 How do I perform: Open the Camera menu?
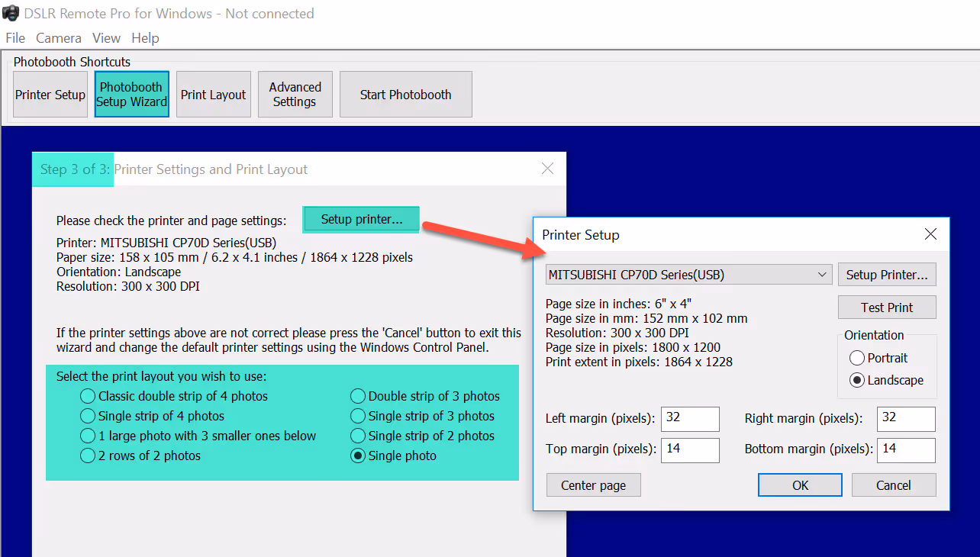[59, 38]
